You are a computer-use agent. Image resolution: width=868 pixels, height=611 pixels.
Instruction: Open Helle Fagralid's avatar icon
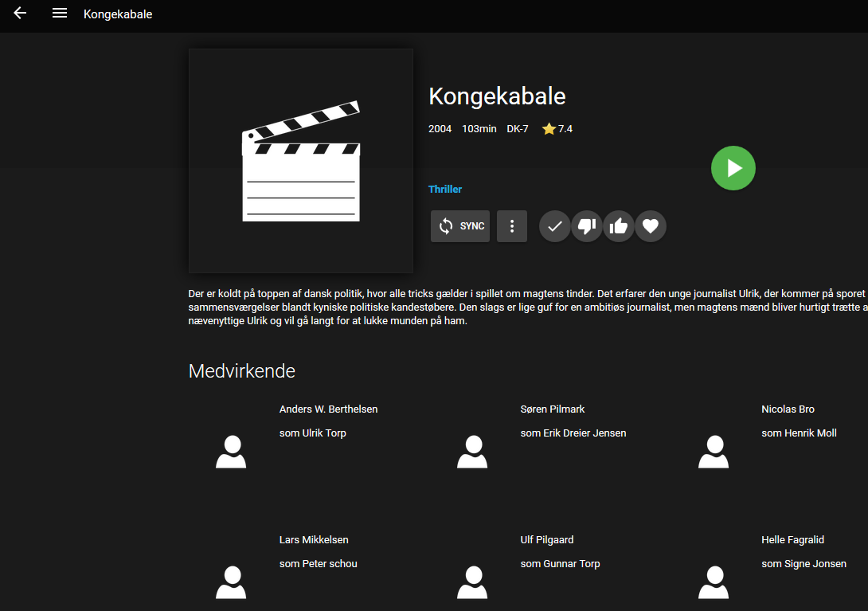click(714, 582)
